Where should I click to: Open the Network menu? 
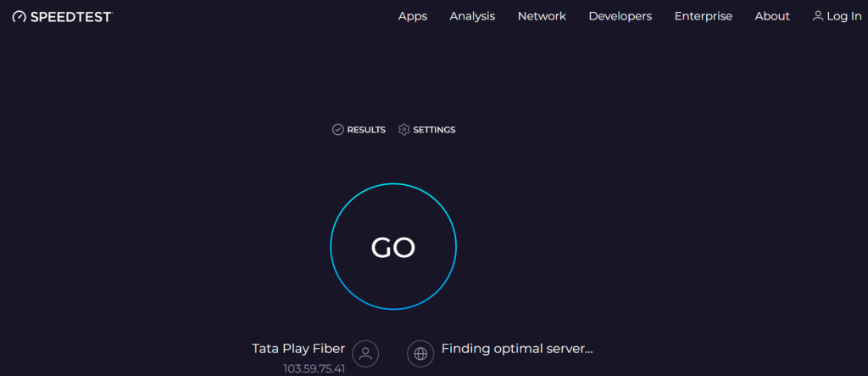point(542,16)
